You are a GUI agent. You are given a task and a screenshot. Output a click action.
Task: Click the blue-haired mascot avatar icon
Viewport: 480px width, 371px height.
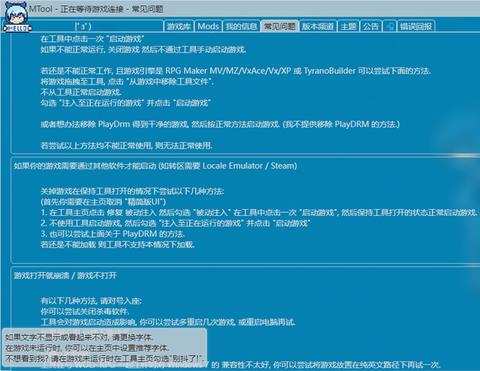point(17,17)
